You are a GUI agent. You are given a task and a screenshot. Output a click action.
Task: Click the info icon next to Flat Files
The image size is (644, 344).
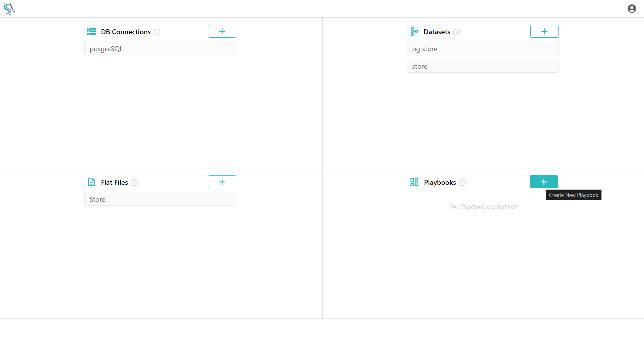[134, 182]
